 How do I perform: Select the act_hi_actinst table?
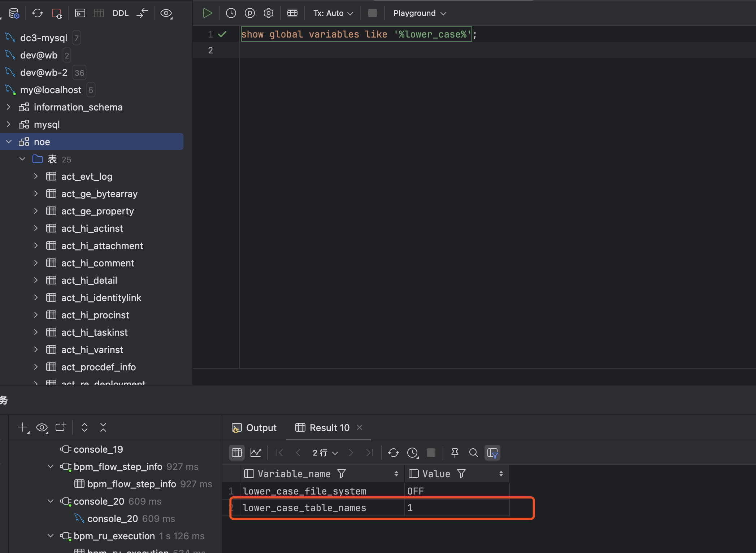point(92,228)
